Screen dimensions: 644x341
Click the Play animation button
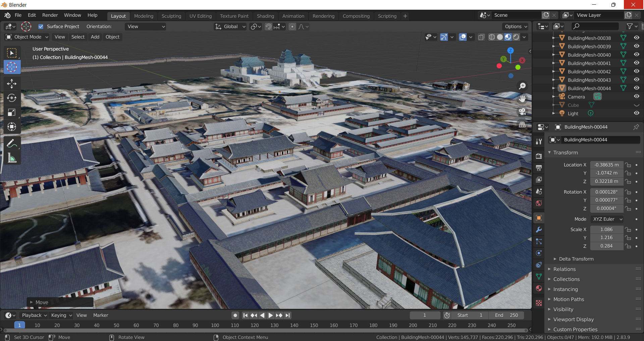point(270,315)
